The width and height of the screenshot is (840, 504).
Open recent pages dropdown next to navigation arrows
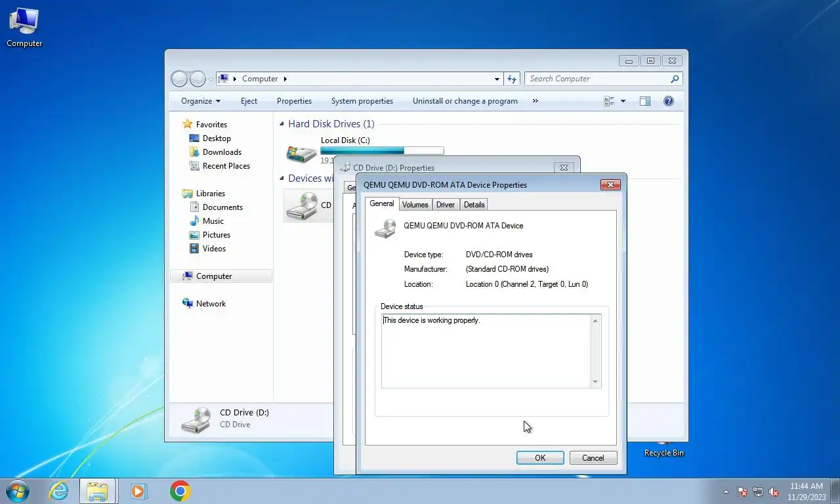click(x=211, y=79)
